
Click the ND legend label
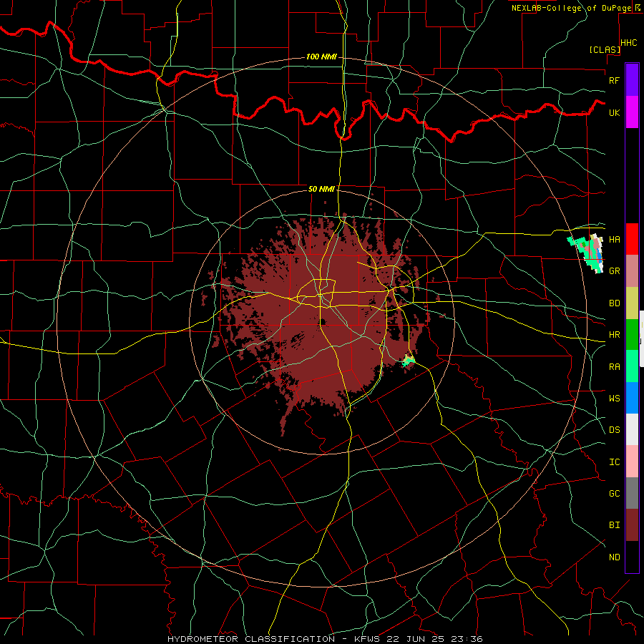coord(614,557)
